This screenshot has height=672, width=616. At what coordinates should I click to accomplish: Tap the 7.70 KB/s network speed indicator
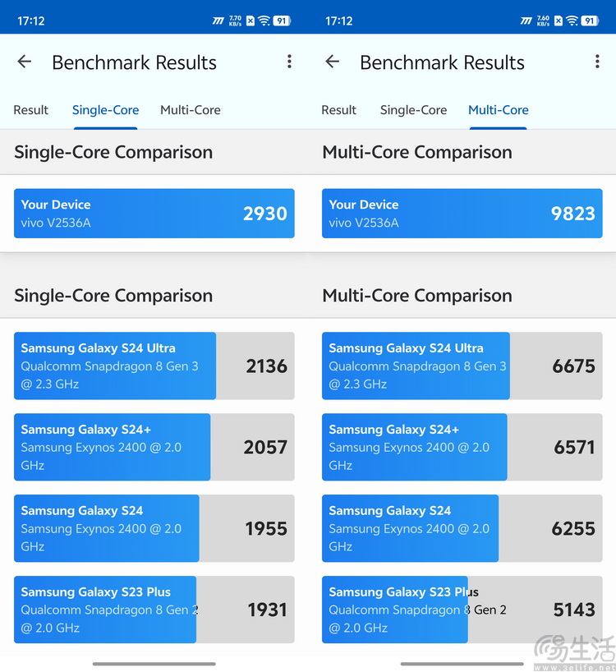[235, 21]
